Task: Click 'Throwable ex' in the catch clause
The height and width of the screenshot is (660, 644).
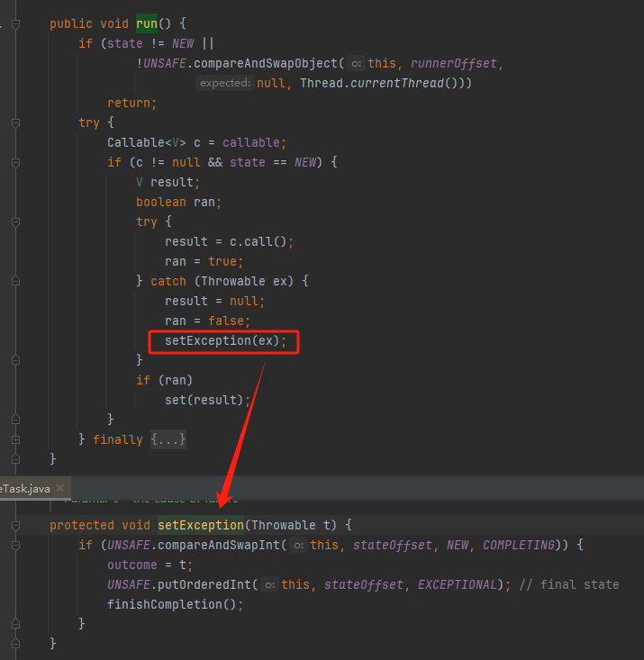Action: point(243,281)
